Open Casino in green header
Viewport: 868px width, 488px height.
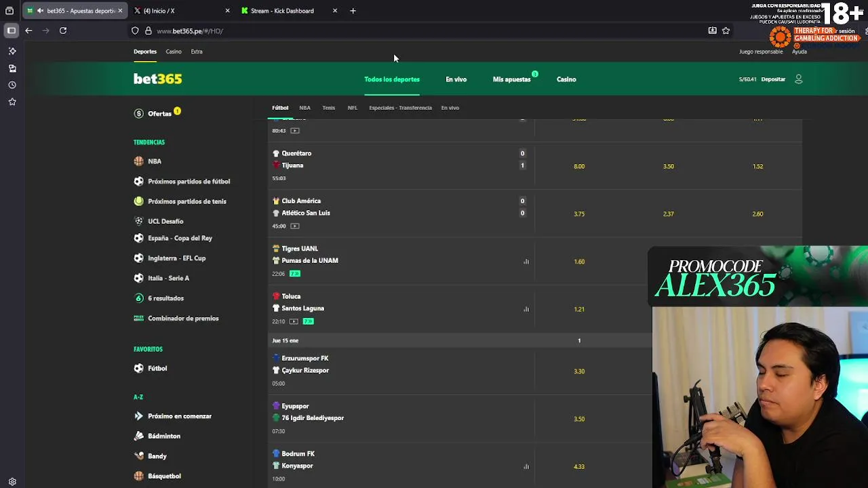(566, 79)
